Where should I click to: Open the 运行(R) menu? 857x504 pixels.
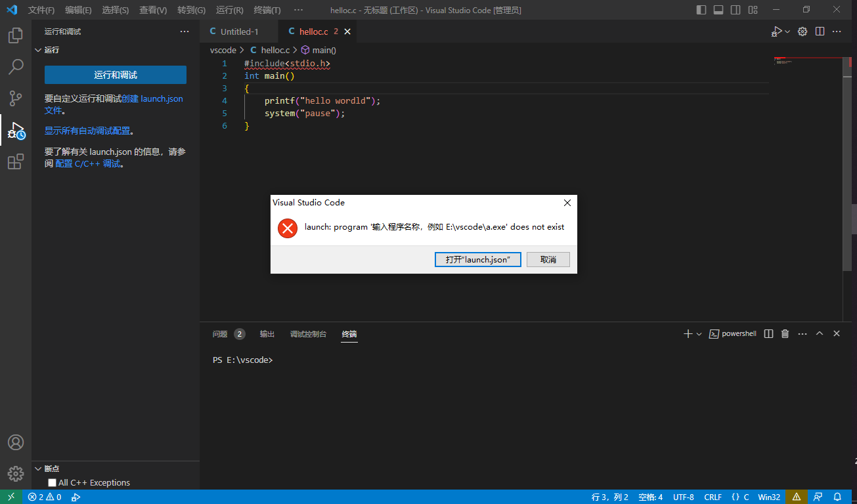click(x=229, y=10)
